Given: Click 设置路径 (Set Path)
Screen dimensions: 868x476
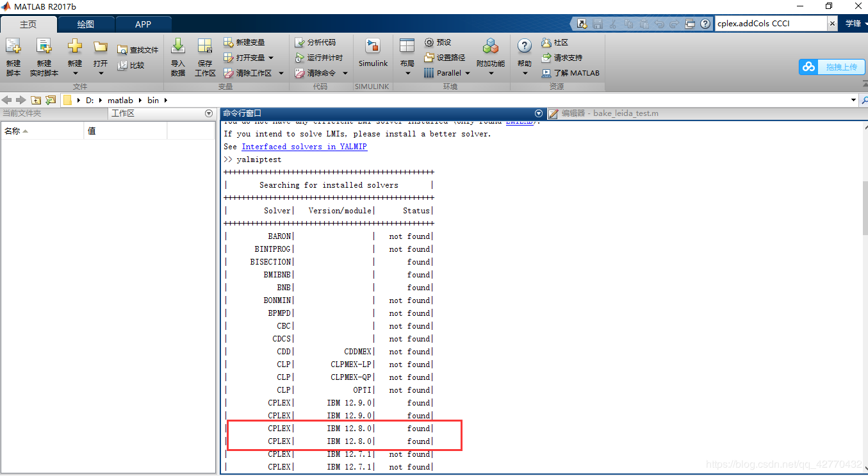Looking at the screenshot, I should coord(445,58).
